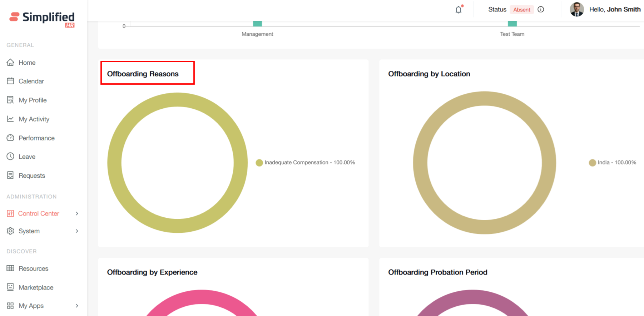644x316 pixels.
Task: Select the My Activity chart icon
Action: pyautogui.click(x=10, y=119)
